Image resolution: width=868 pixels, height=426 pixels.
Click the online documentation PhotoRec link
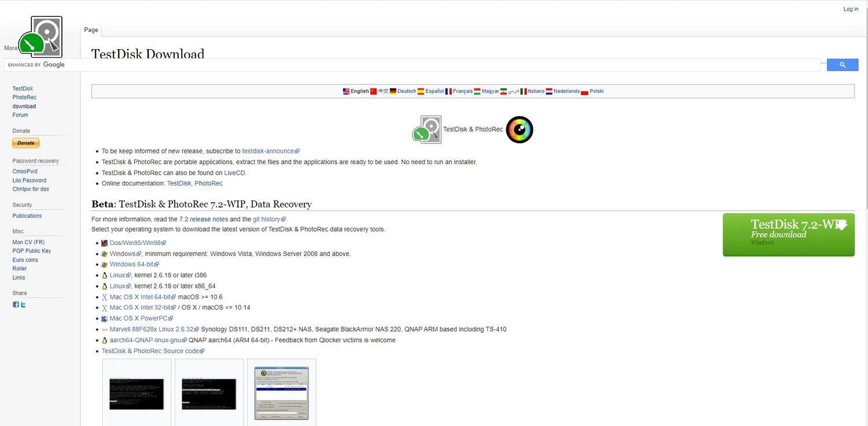click(208, 184)
